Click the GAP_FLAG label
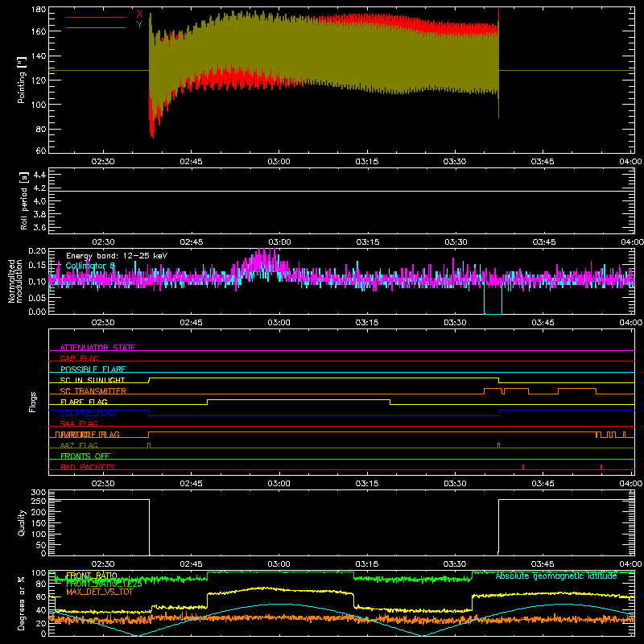This screenshot has width=644, height=644. pyautogui.click(x=79, y=358)
